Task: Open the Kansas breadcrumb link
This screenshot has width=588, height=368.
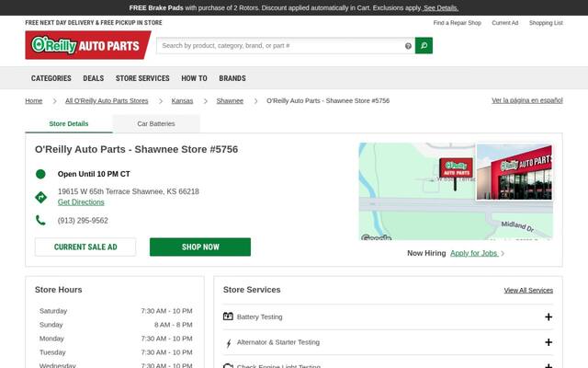Action: pos(182,100)
